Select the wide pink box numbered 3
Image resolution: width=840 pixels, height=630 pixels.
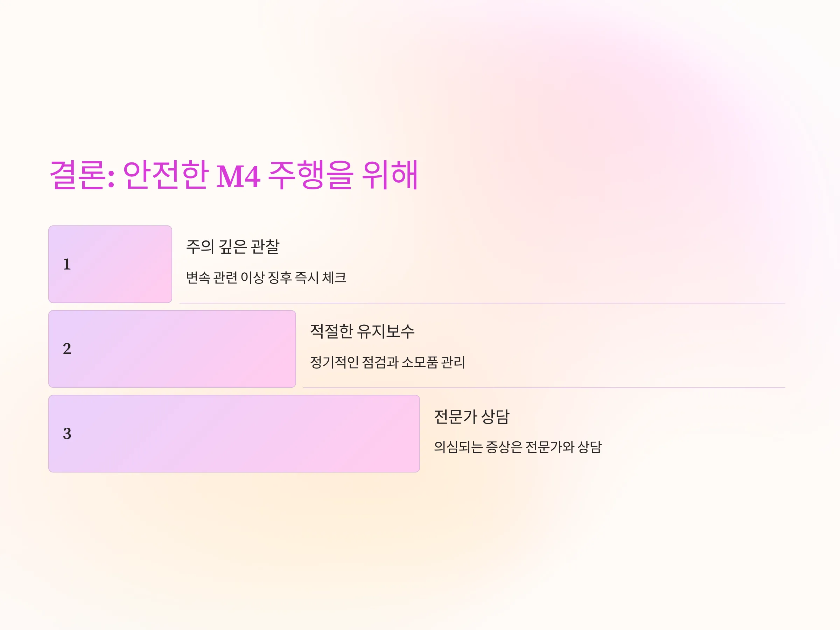[x=234, y=434]
